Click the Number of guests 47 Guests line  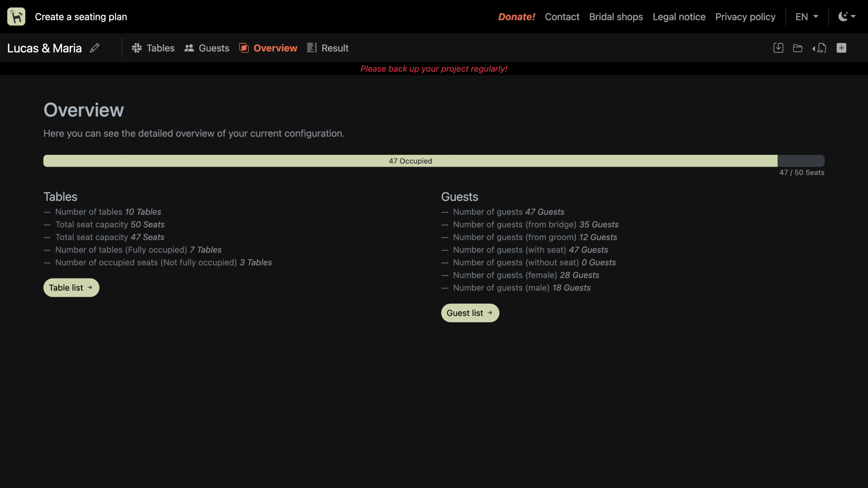(x=509, y=211)
